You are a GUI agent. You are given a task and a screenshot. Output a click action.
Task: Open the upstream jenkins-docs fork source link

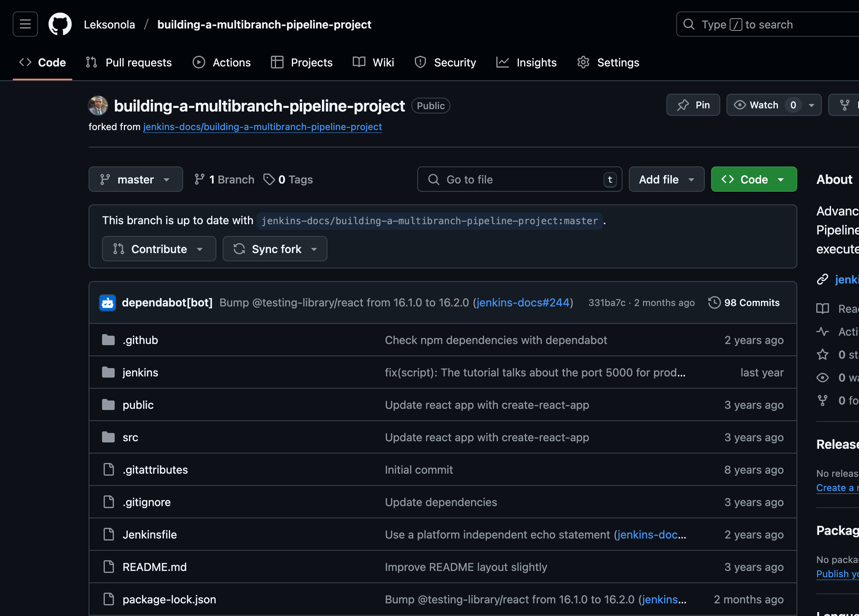click(263, 127)
